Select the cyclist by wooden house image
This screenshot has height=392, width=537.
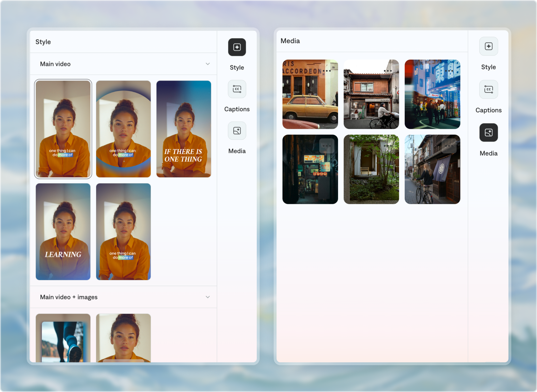[371, 94]
